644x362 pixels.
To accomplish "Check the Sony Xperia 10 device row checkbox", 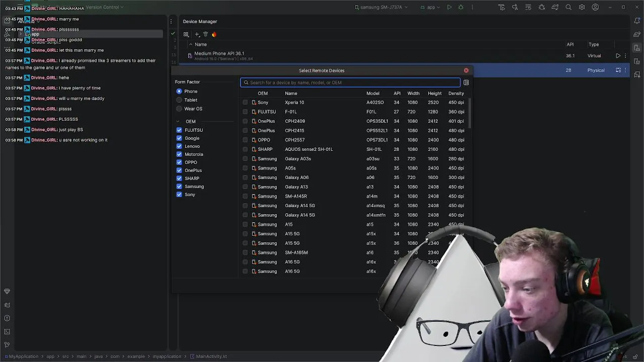I will 245,103.
